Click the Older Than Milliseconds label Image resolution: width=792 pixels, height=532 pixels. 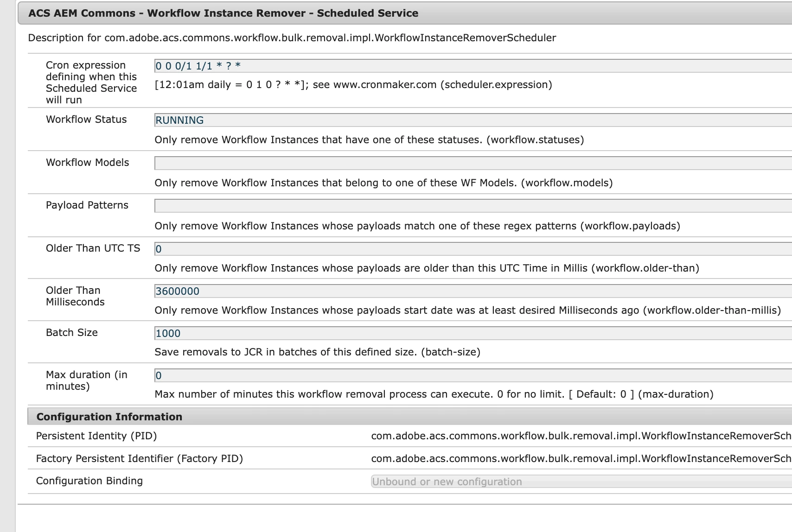[x=75, y=296]
